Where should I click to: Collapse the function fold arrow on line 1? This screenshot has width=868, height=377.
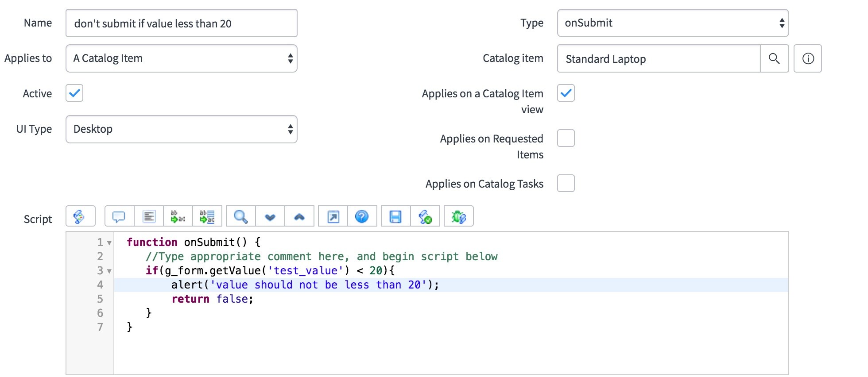109,243
